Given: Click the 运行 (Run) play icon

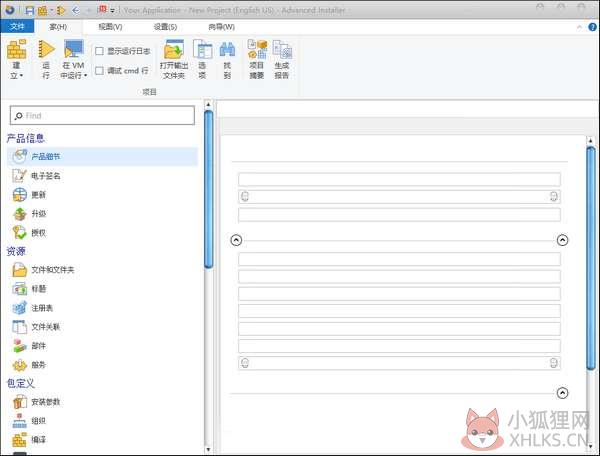Looking at the screenshot, I should tap(46, 49).
